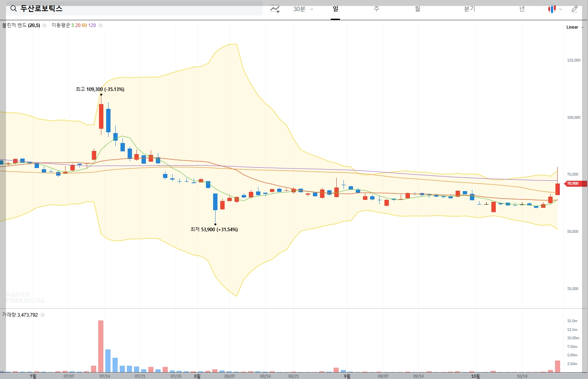Click the 25,000 price axis label
The height and width of the screenshot is (379, 588).
(x=572, y=289)
